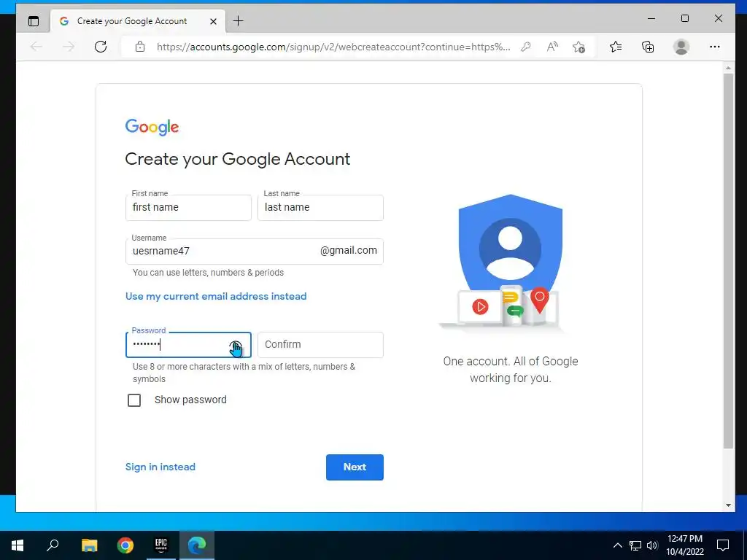Switch to Microsoft Edge taskbar icon
The image size is (747, 560).
197,545
